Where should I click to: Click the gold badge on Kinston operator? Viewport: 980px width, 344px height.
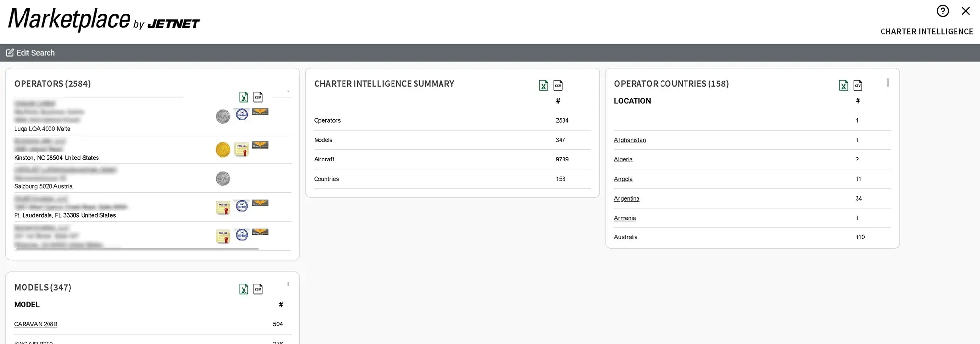tap(223, 149)
